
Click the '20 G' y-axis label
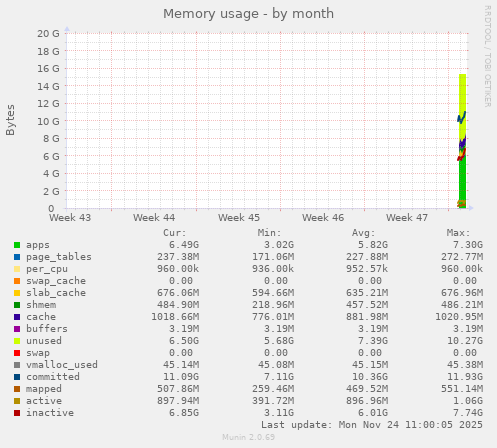[x=48, y=34]
